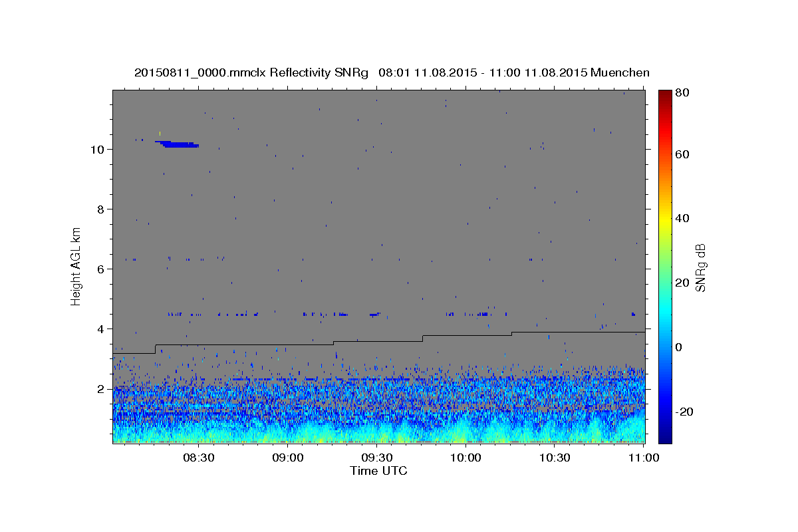Image resolution: width=798 pixels, height=532 pixels.
Task: Click the 08:30 time tick label
Action: [x=199, y=458]
